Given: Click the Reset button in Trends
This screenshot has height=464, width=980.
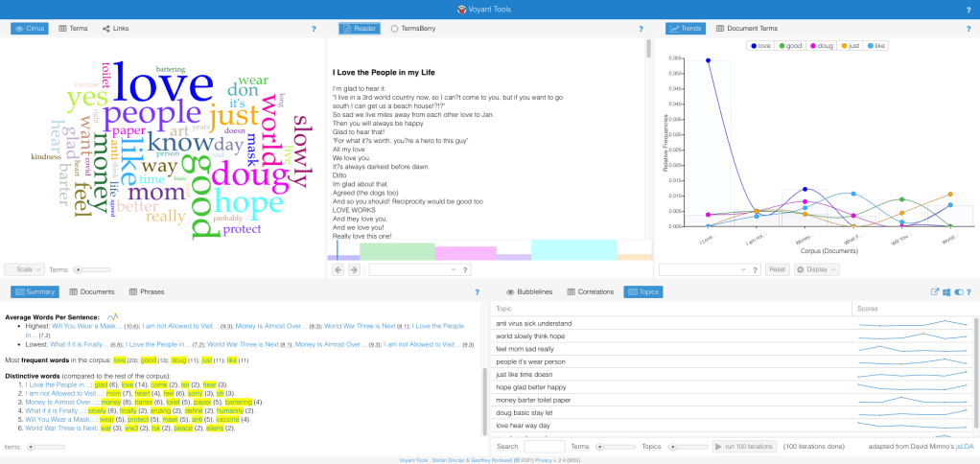Looking at the screenshot, I should tap(777, 270).
